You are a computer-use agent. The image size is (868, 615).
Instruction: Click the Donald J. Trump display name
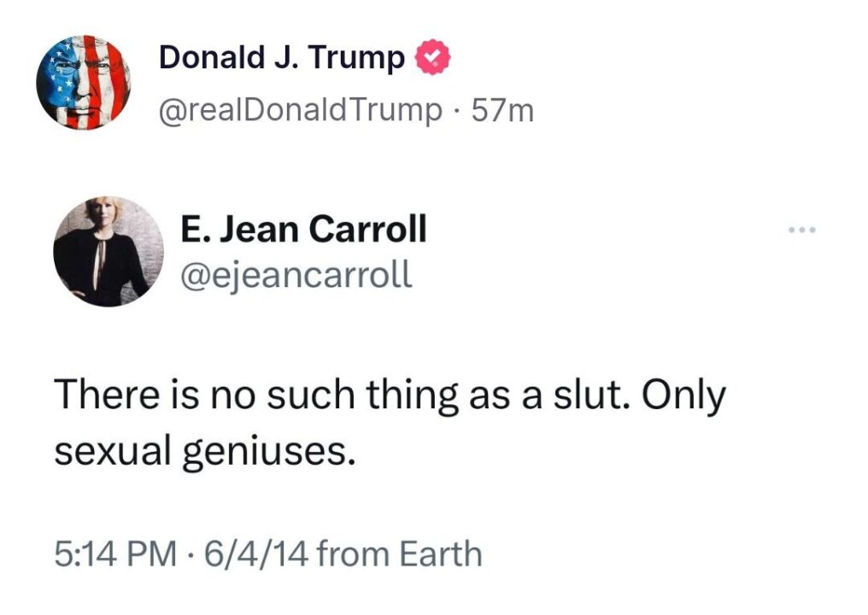pyautogui.click(x=282, y=58)
